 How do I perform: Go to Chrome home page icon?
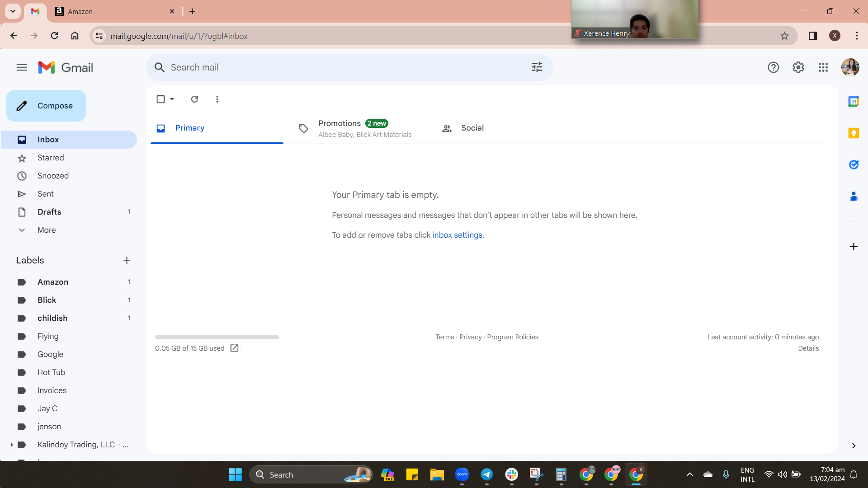pyautogui.click(x=75, y=36)
